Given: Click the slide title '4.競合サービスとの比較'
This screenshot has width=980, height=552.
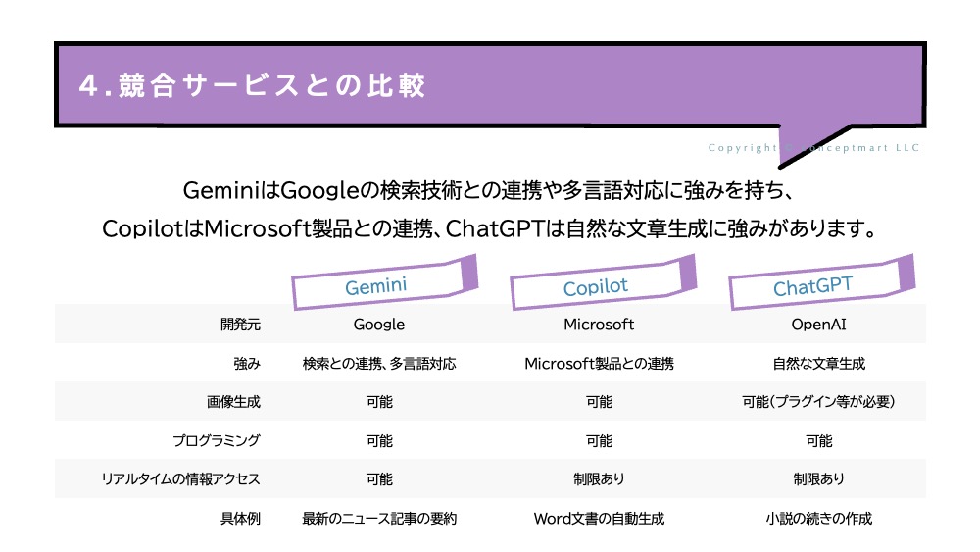Looking at the screenshot, I should click(252, 85).
